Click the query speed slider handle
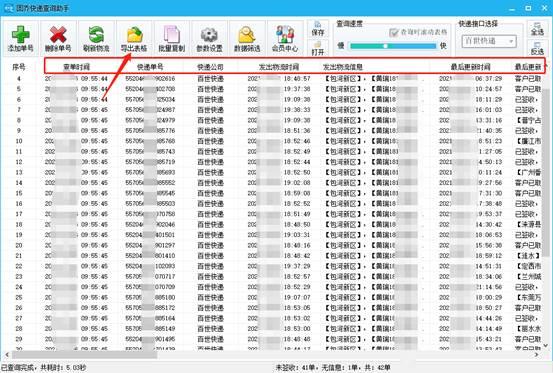The width and height of the screenshot is (553, 373). tap(385, 46)
